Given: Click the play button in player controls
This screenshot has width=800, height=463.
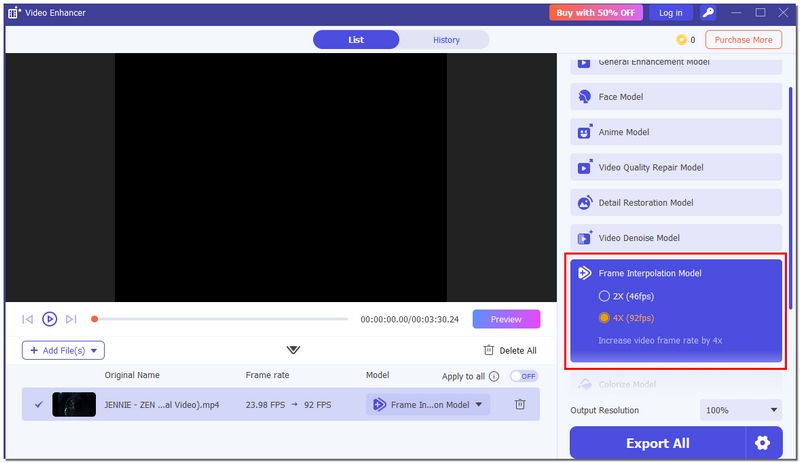Looking at the screenshot, I should coord(49,319).
